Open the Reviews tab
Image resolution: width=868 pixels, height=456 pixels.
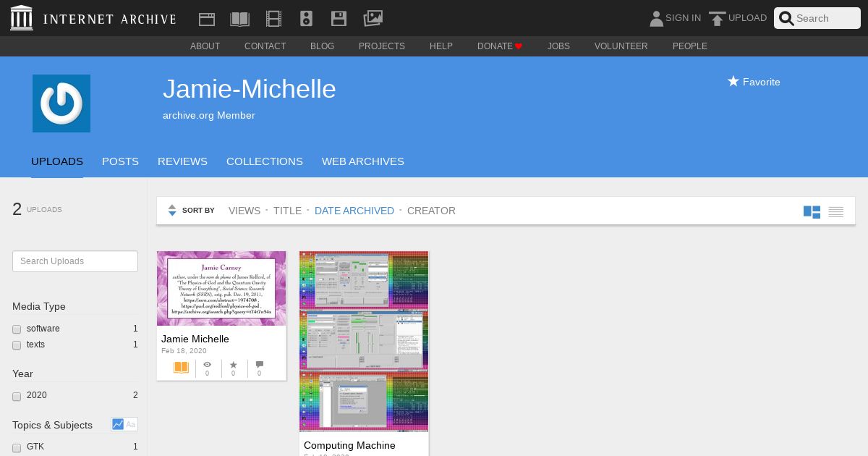(182, 161)
